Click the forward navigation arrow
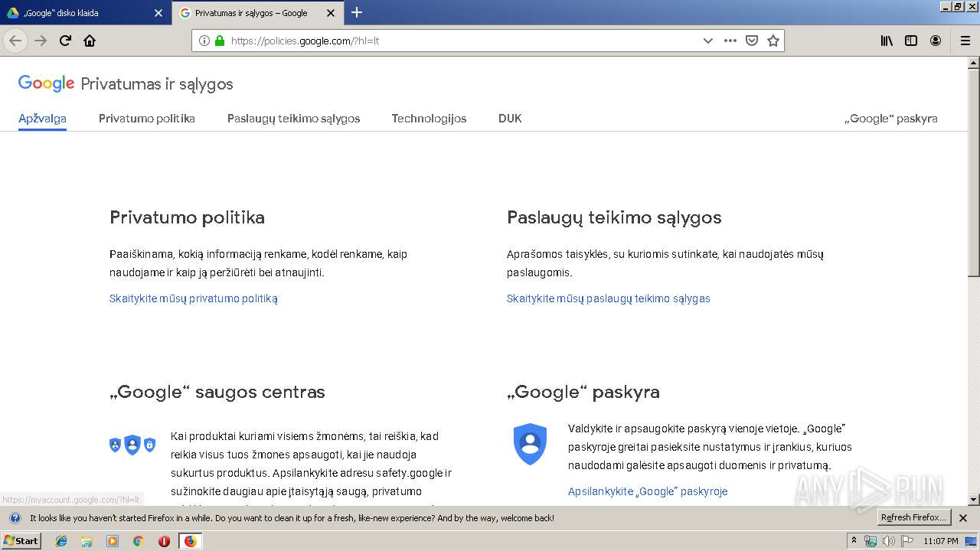The width and height of the screenshot is (980, 551). 41,41
